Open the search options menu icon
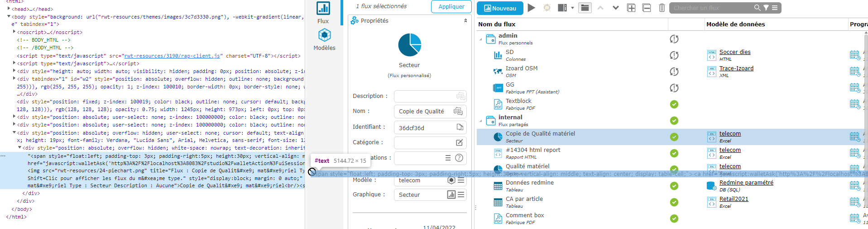The image size is (868, 229). pyautogui.click(x=775, y=8)
